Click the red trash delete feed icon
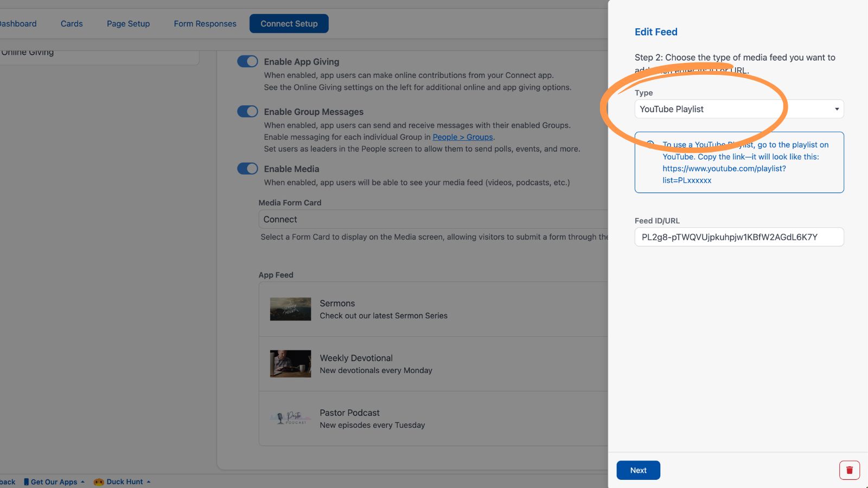This screenshot has width=868, height=488. pyautogui.click(x=849, y=470)
